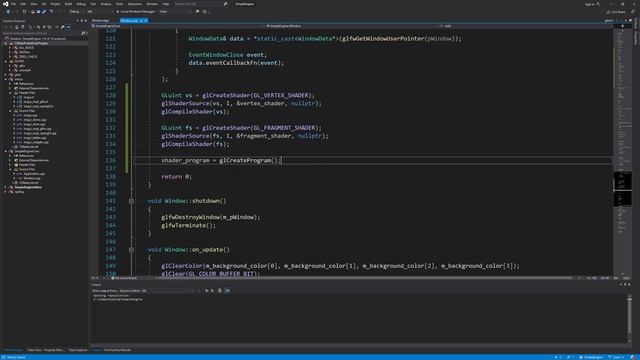Collapse the Window::on_update function block
The image size is (640, 360).
[x=131, y=249]
